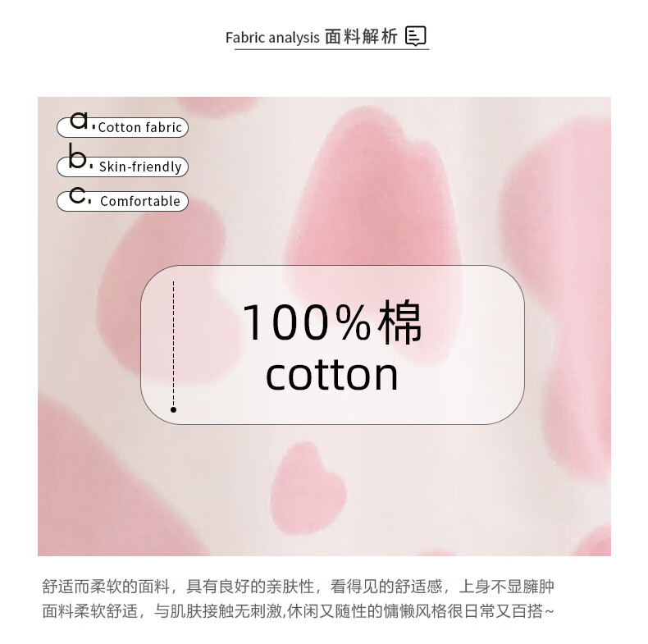The width and height of the screenshot is (648, 644).
Task: Select the Skin-friendly label
Action: pos(140,167)
